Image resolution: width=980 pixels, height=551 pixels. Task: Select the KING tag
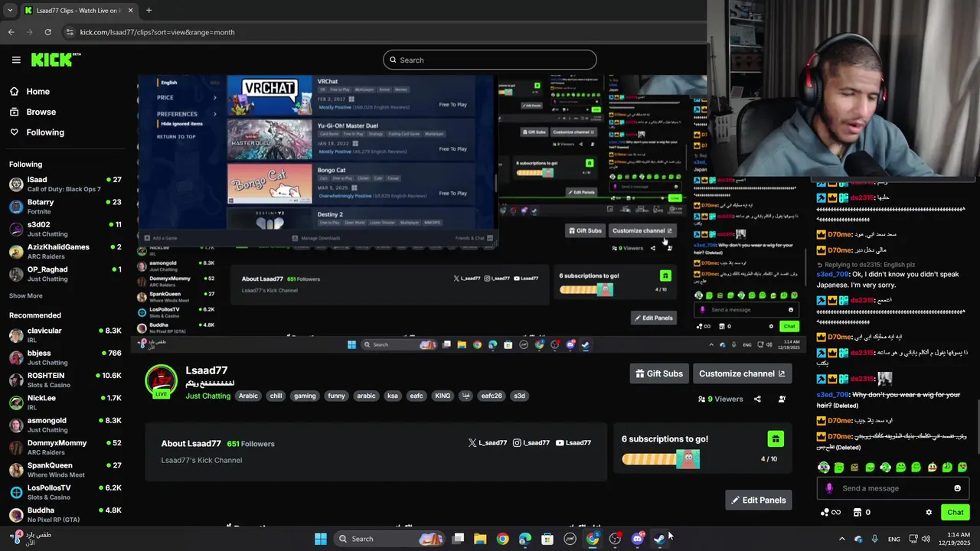(x=443, y=396)
